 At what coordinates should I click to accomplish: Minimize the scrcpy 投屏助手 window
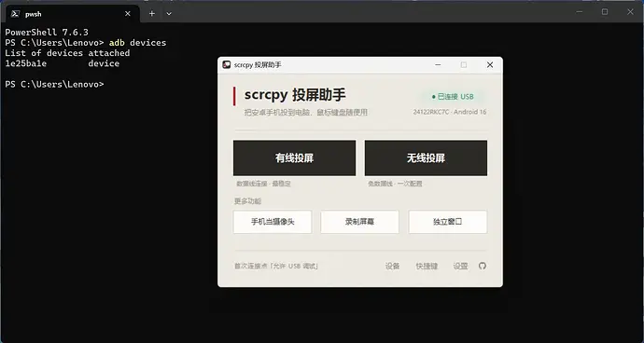(x=439, y=65)
